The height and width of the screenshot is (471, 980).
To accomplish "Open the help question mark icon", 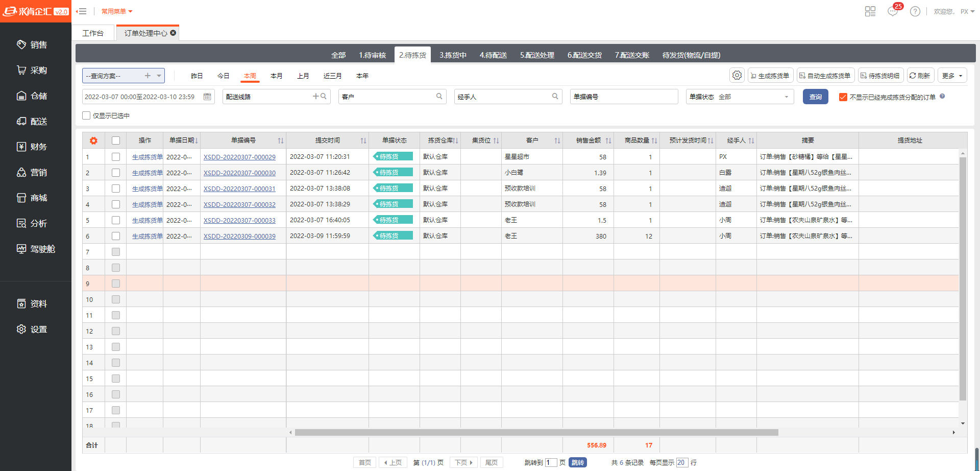I will [x=915, y=11].
